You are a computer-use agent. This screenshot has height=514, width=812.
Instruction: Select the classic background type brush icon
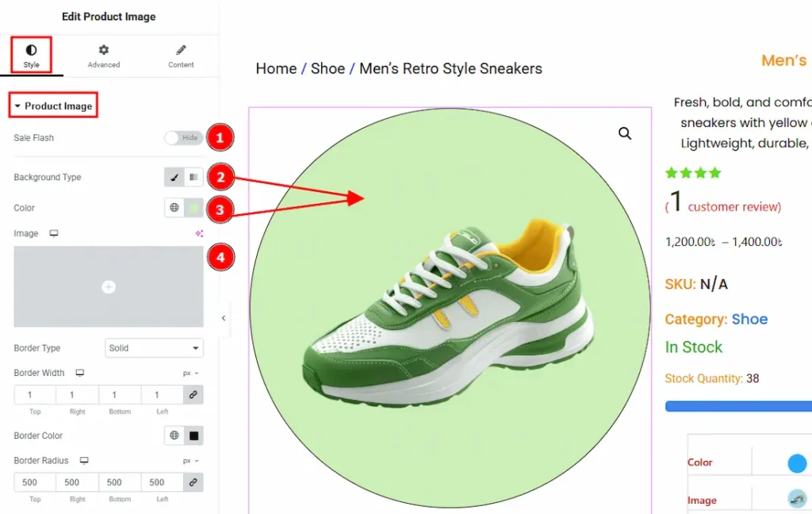(174, 177)
